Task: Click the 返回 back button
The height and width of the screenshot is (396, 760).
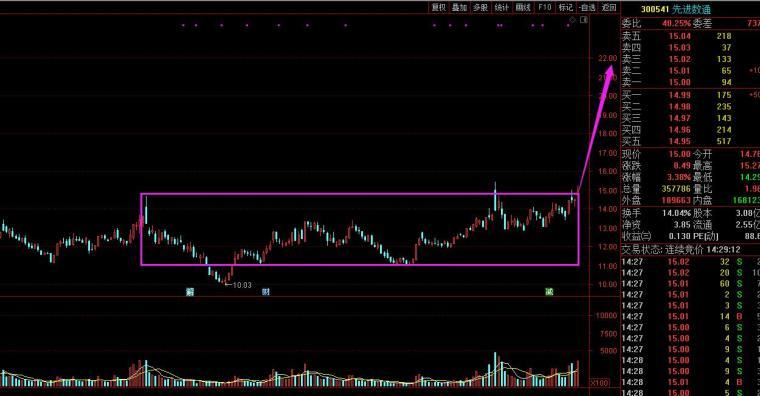Action: (x=609, y=7)
